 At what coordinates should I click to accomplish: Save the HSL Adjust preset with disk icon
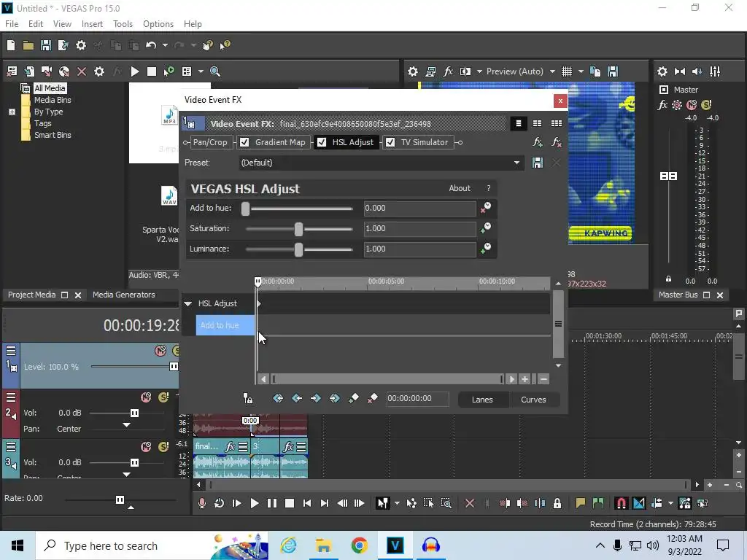(x=538, y=163)
